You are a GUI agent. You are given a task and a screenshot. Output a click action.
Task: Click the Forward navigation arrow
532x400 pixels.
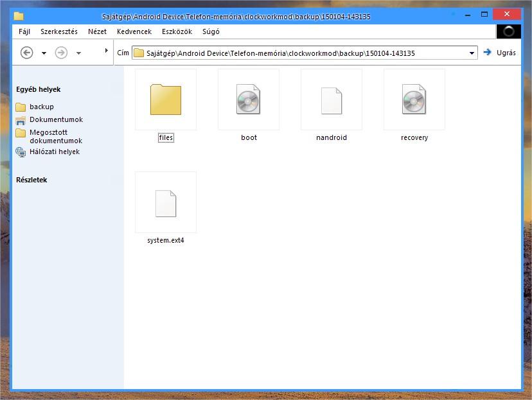(x=61, y=53)
